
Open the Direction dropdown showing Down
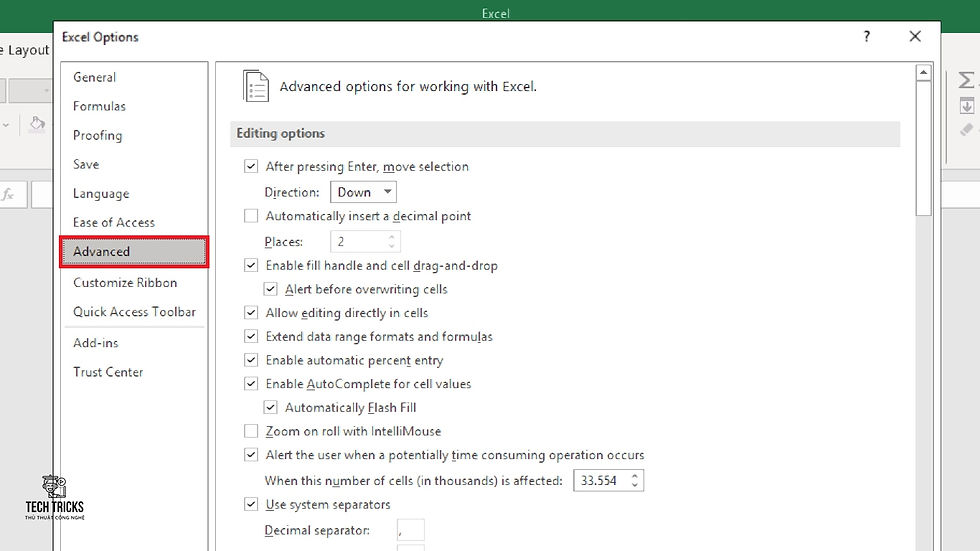point(363,192)
